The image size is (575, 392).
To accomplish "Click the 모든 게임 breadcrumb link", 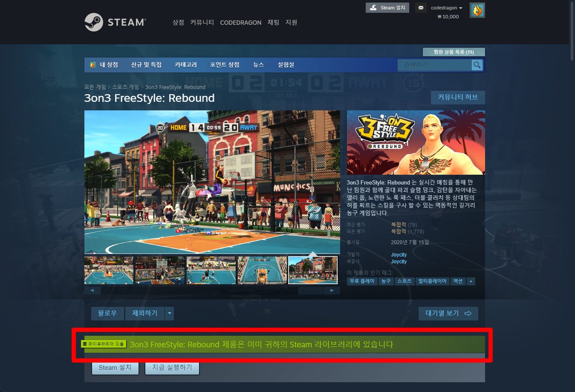I will click(x=95, y=87).
